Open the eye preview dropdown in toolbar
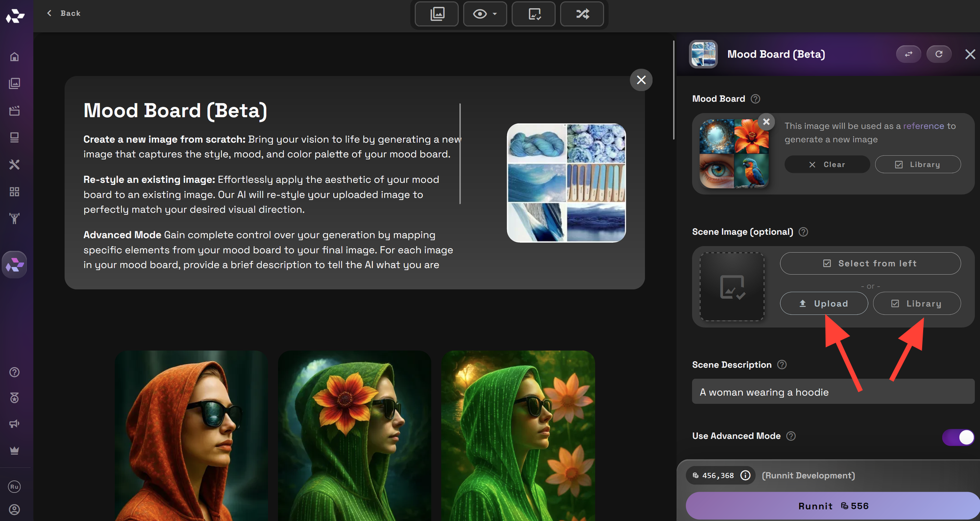The width and height of the screenshot is (980, 521). pyautogui.click(x=485, y=14)
